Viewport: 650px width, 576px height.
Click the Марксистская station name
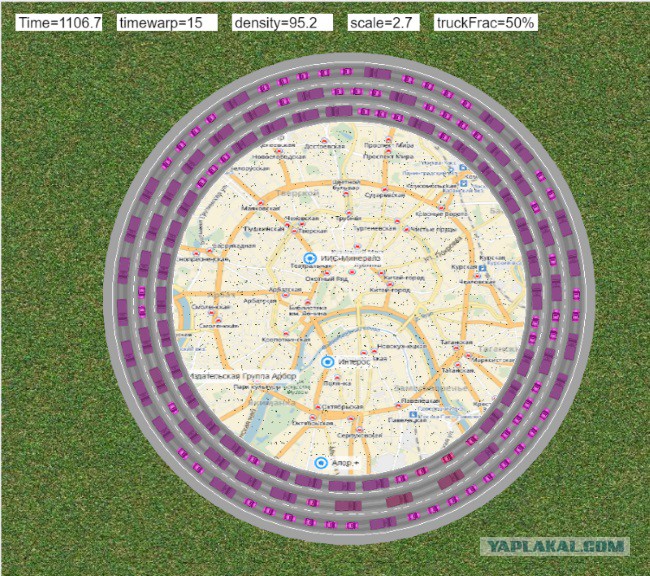pyautogui.click(x=493, y=360)
